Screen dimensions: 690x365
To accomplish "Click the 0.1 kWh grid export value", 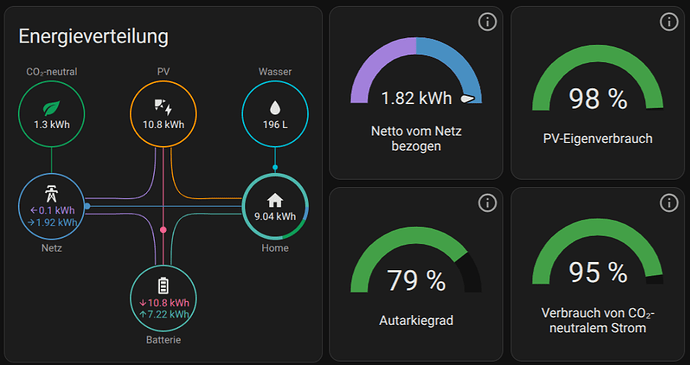I will (52, 211).
